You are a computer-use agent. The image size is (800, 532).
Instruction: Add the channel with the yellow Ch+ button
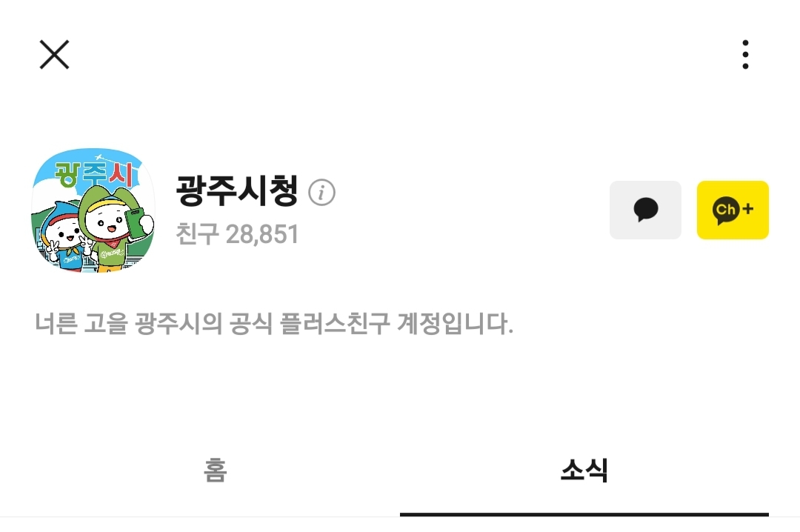pyautogui.click(x=733, y=210)
